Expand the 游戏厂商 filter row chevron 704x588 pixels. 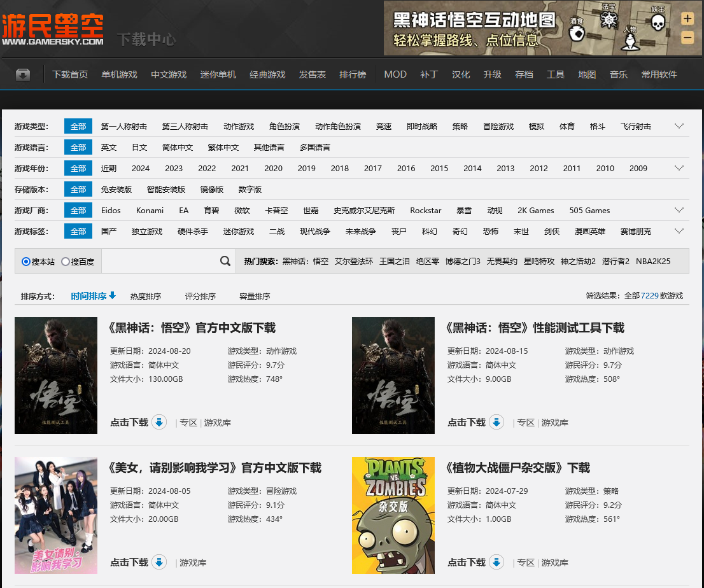point(679,210)
